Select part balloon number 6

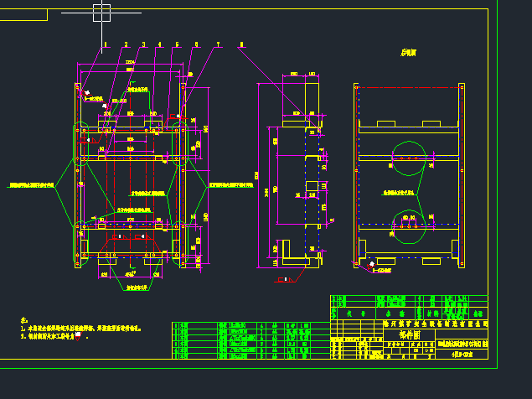(x=196, y=44)
